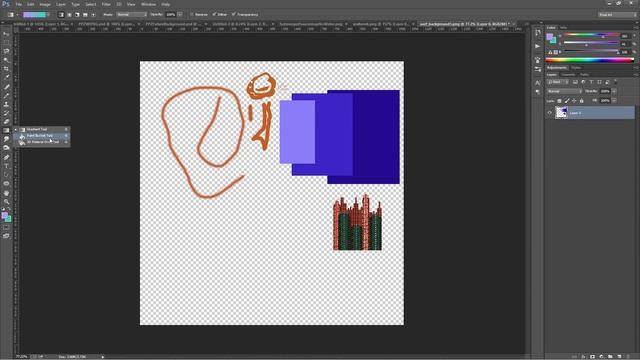
Task: Switch to the Styles tab
Action: click(x=576, y=67)
